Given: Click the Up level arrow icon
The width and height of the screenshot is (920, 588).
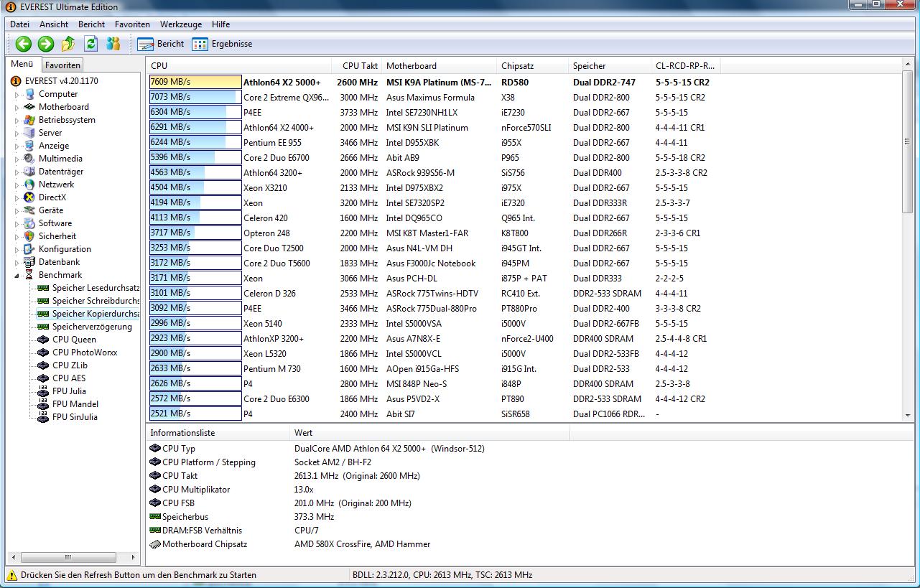Looking at the screenshot, I should point(68,44).
